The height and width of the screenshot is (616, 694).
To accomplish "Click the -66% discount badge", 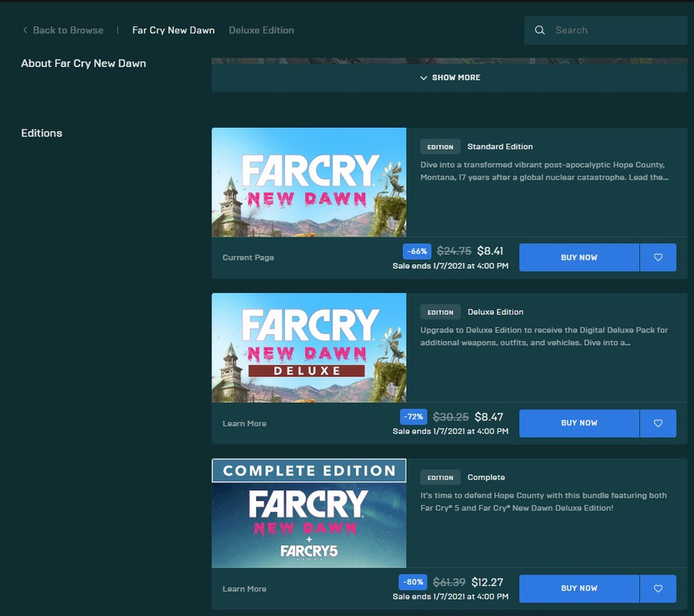I will point(417,251).
